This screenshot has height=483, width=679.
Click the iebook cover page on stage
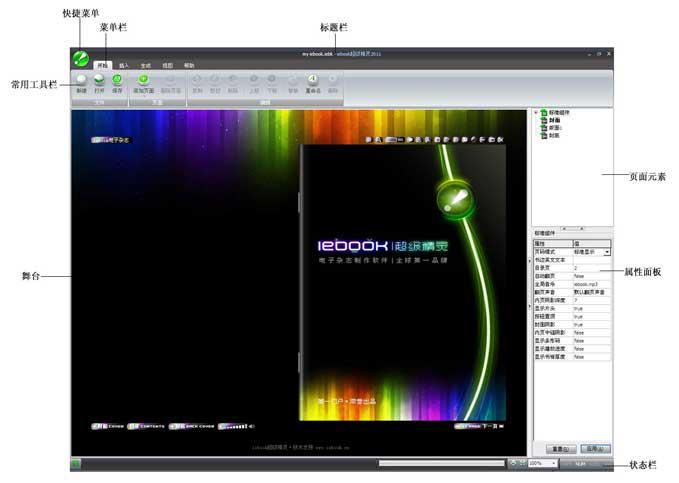[x=403, y=282]
